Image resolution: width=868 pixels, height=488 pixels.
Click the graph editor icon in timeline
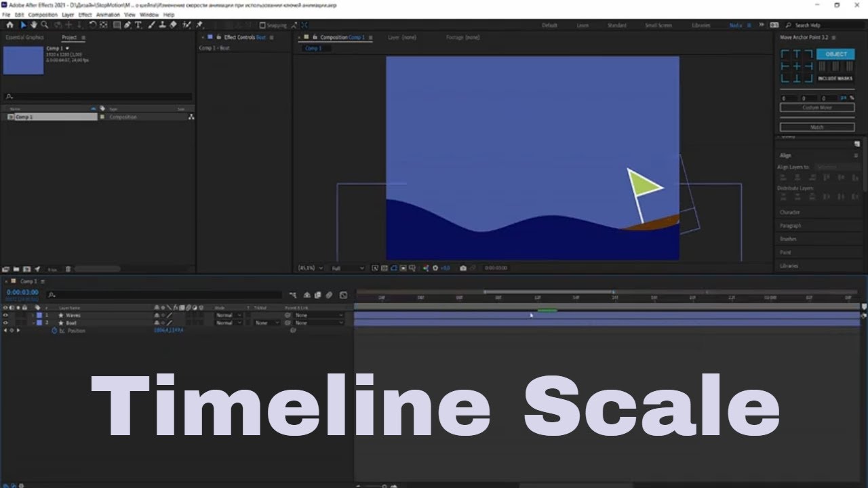point(343,296)
